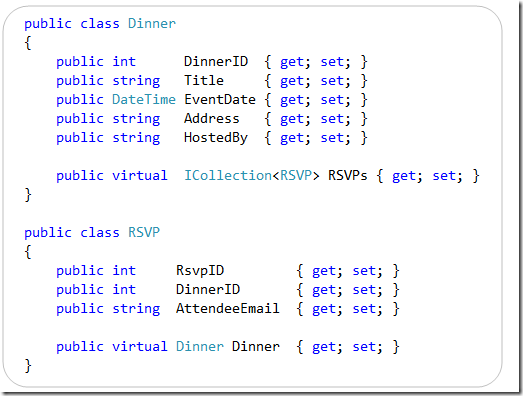Click the RSVP class name declaration
The width and height of the screenshot is (523, 396).
[x=144, y=233]
